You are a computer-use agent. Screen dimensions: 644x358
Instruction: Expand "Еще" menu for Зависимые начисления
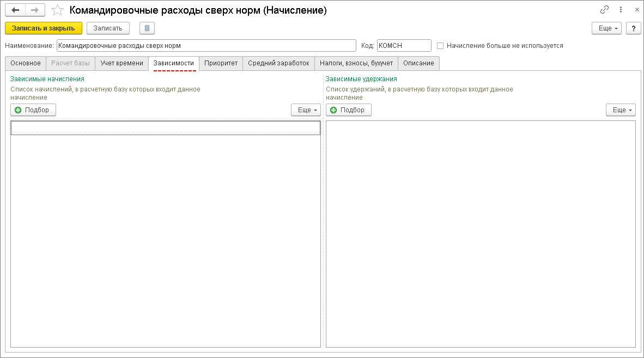tap(306, 110)
